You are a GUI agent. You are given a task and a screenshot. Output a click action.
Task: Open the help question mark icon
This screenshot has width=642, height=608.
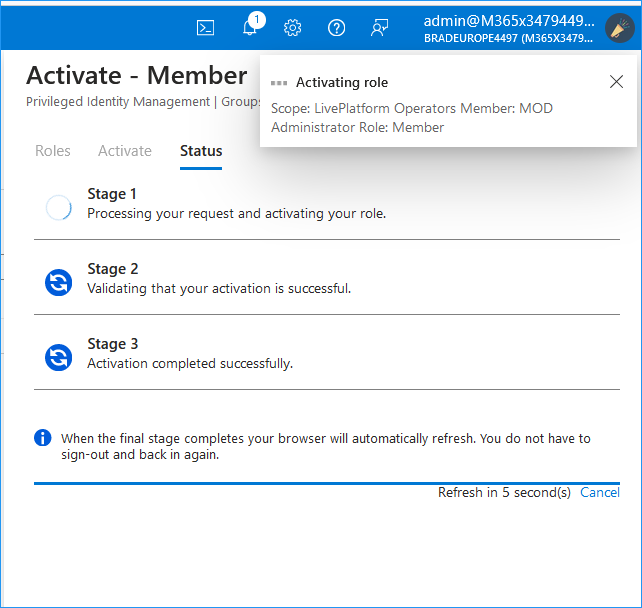(x=336, y=28)
